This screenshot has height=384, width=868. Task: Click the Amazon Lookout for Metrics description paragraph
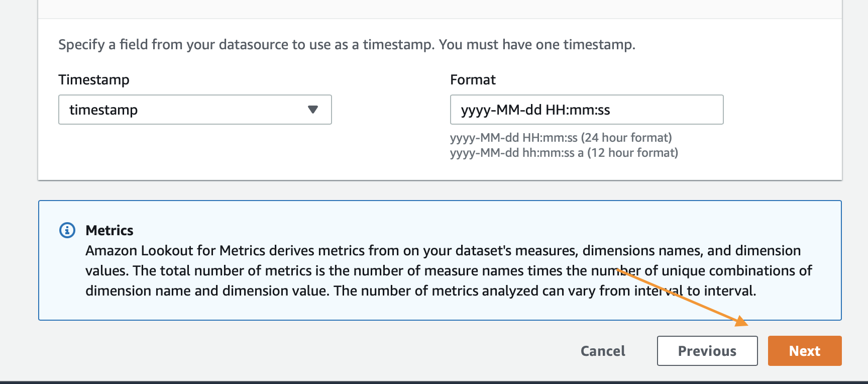tap(449, 270)
